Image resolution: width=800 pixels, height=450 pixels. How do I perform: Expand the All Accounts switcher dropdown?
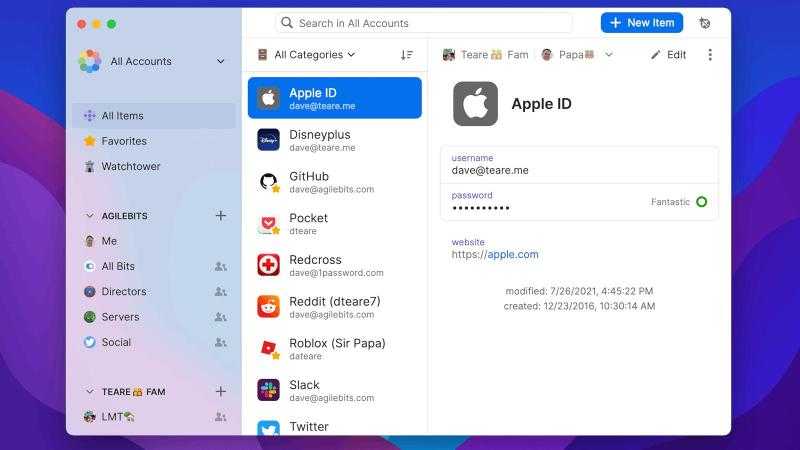(220, 61)
